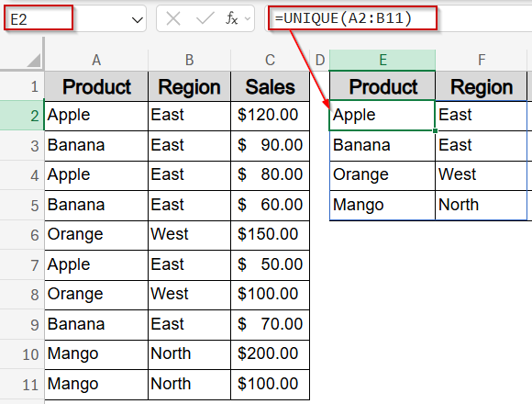
Task: Select cell E3 containing Banana
Action: (x=382, y=146)
